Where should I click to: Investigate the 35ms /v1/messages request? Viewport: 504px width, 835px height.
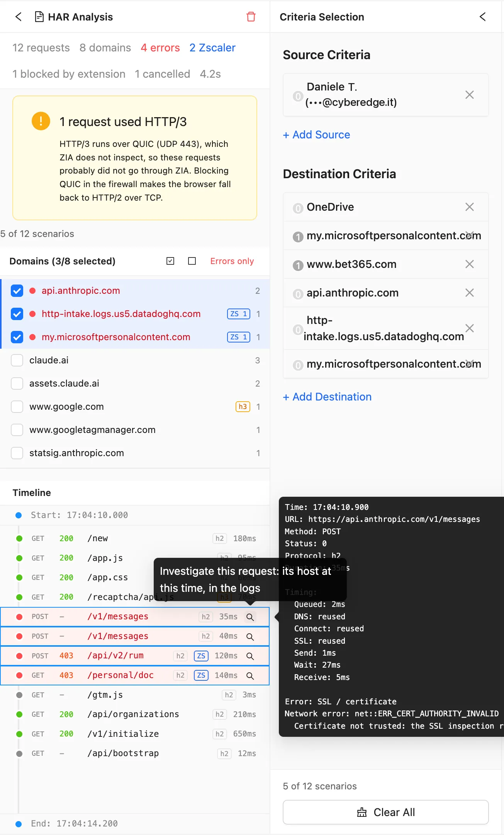[x=250, y=617]
